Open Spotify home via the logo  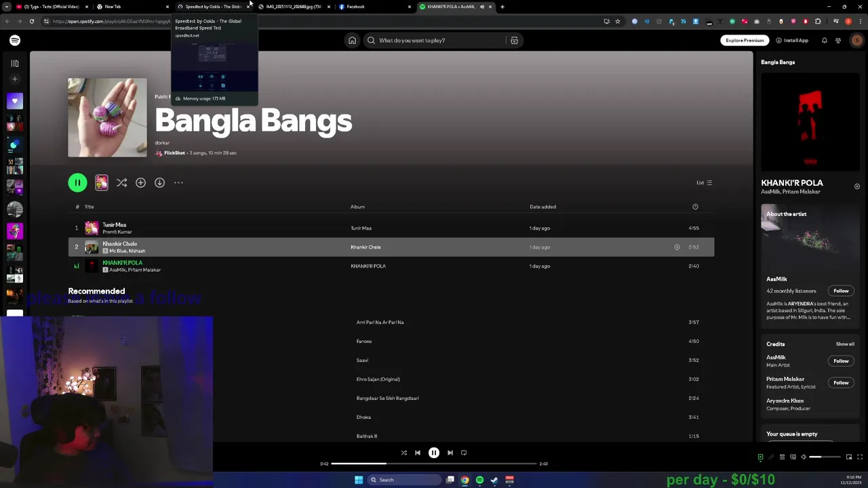(x=15, y=41)
